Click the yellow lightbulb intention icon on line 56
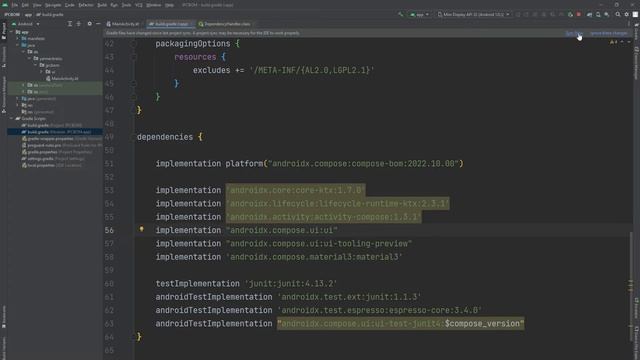Image resolution: width=640 pixels, height=360 pixels. point(142,229)
